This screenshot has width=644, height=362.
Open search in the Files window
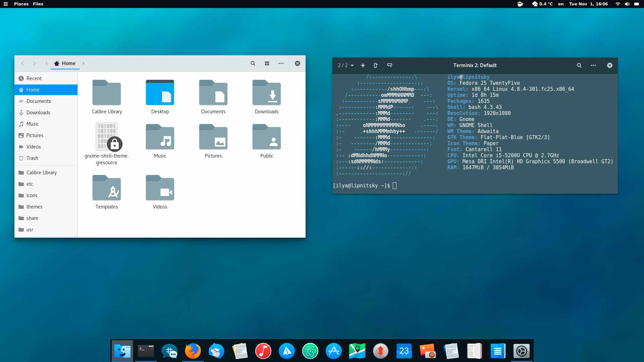[253, 63]
